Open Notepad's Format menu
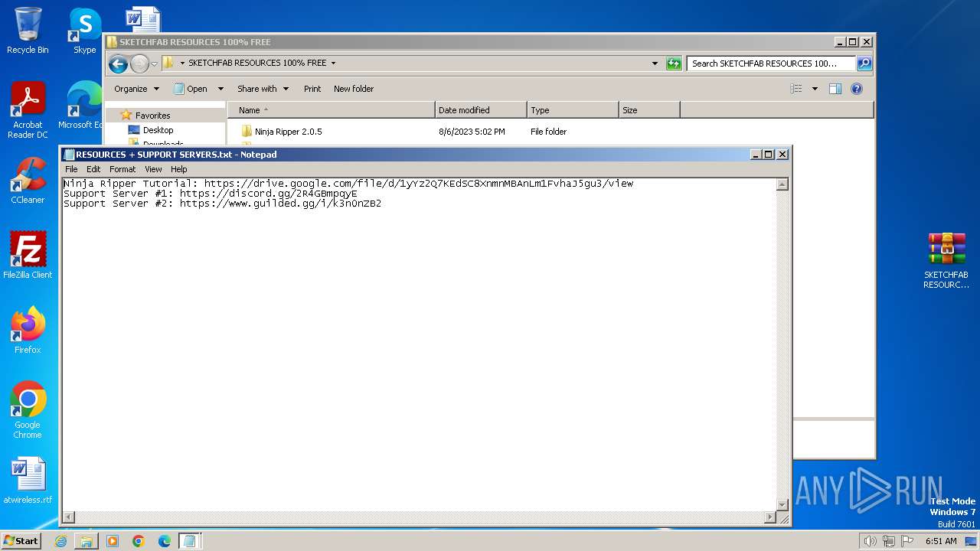 click(122, 169)
